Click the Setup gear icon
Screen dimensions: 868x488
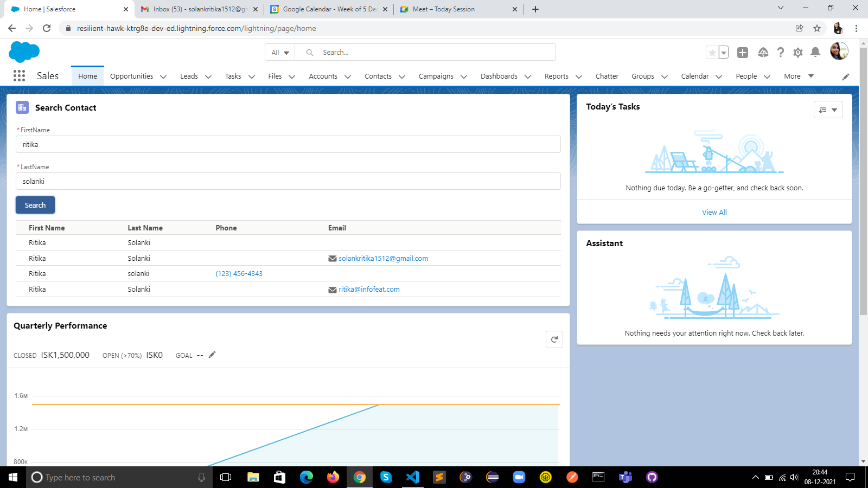(x=798, y=52)
